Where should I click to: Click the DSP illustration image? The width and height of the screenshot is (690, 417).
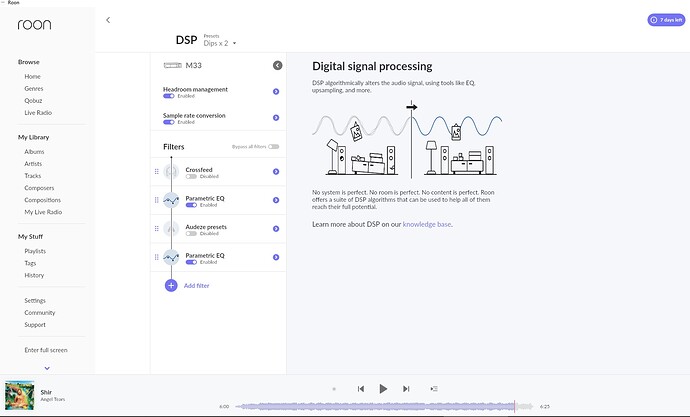point(407,139)
